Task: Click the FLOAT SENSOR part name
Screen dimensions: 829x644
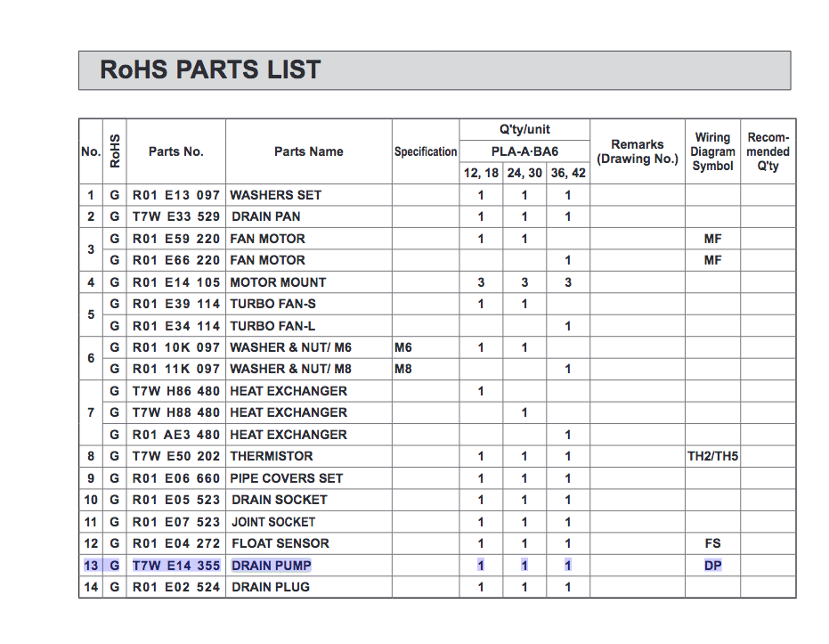Action: tap(280, 543)
